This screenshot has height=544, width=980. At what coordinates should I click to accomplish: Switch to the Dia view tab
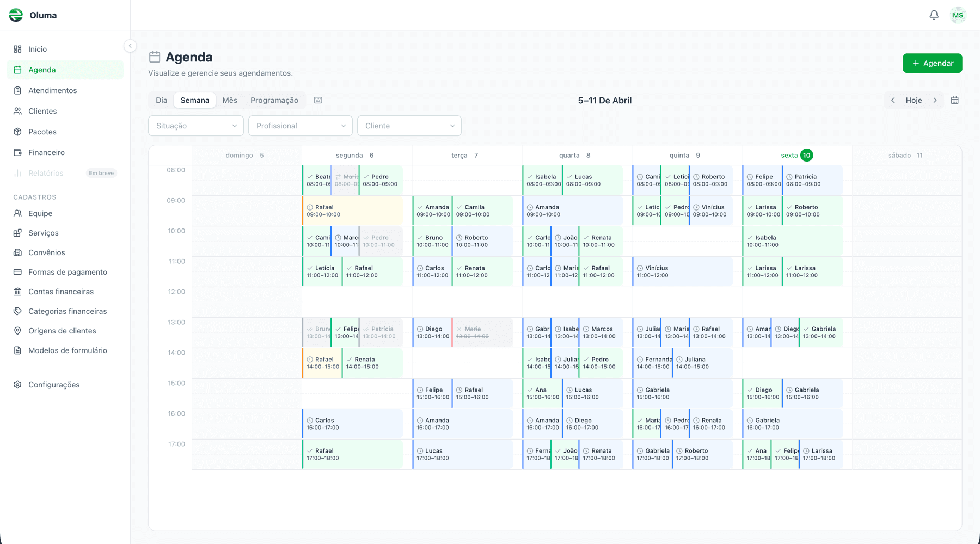161,100
